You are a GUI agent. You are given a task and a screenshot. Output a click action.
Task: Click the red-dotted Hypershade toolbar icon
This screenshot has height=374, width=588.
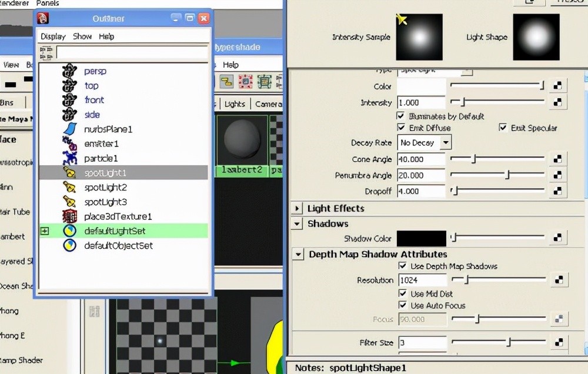[245, 81]
